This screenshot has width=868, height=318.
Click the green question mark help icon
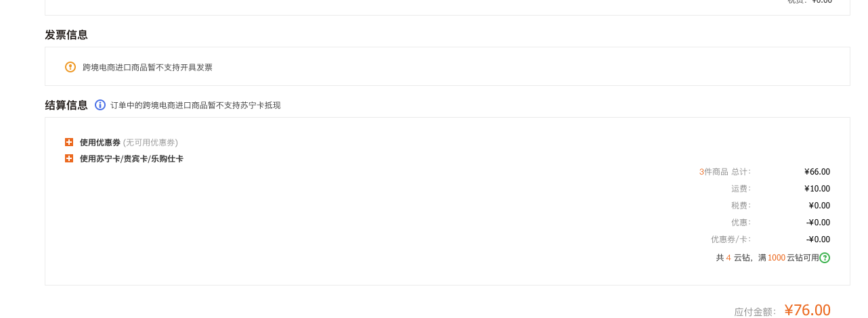[825, 258]
